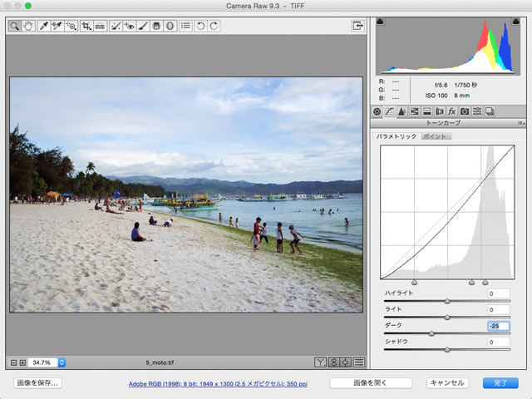Viewport: 532px width, 399px height.
Task: Open the Adobe RGB workflow options link
Action: pyautogui.click(x=218, y=384)
